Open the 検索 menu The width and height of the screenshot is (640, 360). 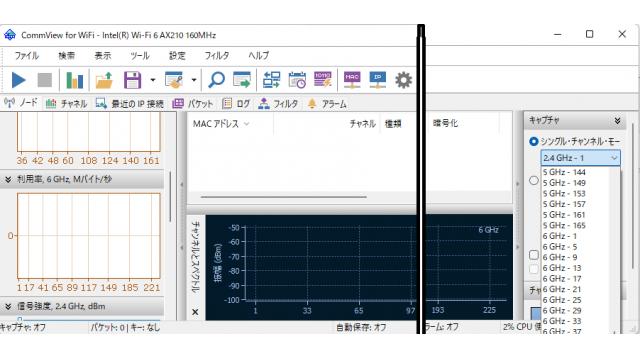pyautogui.click(x=67, y=56)
